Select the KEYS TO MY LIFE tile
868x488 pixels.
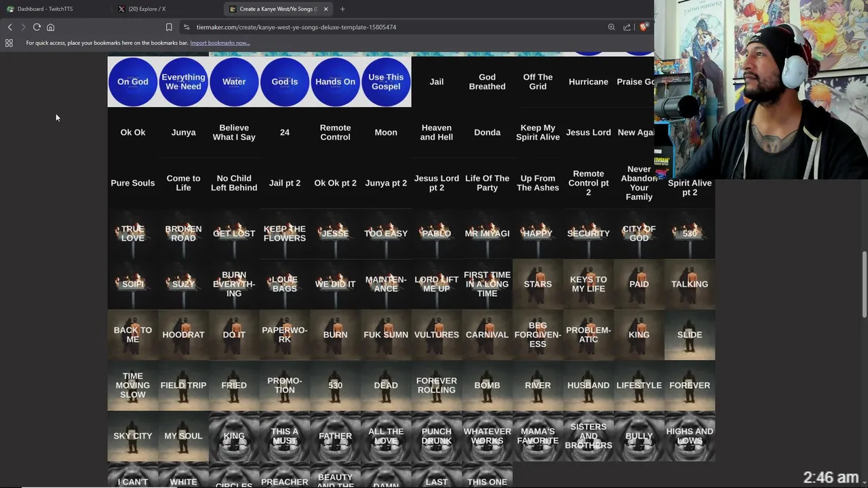[589, 284]
